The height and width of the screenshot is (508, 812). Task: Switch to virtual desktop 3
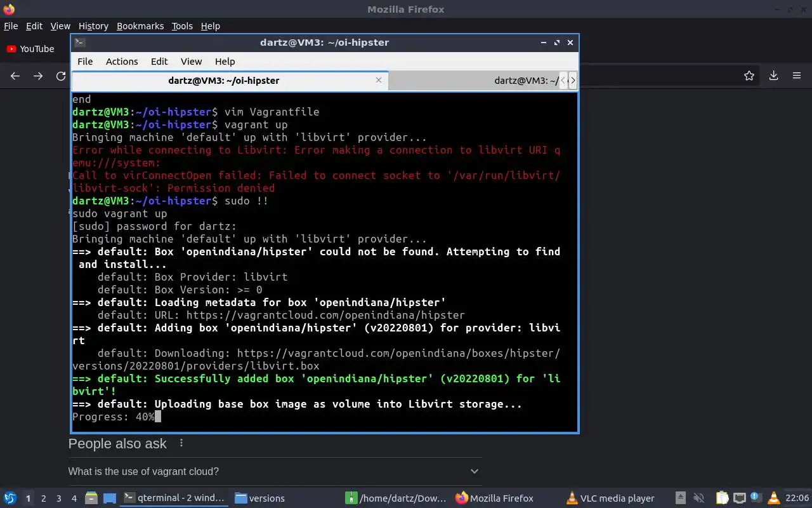(x=59, y=498)
